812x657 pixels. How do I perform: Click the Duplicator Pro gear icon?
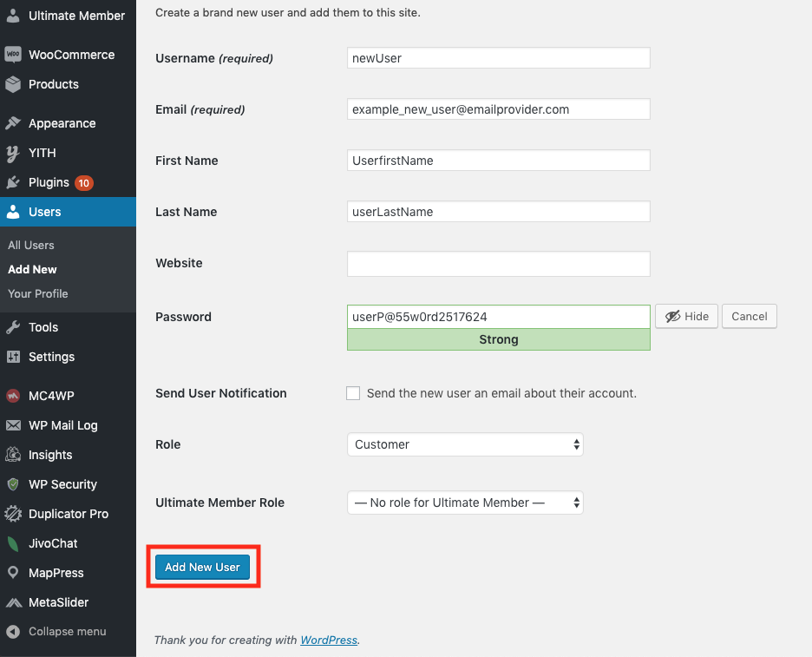pyautogui.click(x=13, y=514)
